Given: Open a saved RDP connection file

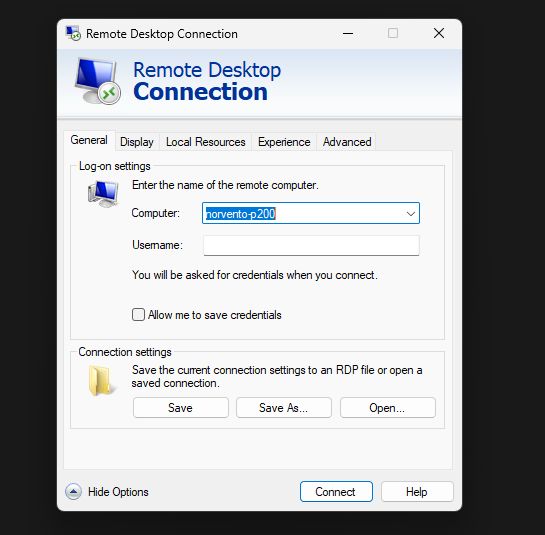Looking at the screenshot, I should pos(388,407).
